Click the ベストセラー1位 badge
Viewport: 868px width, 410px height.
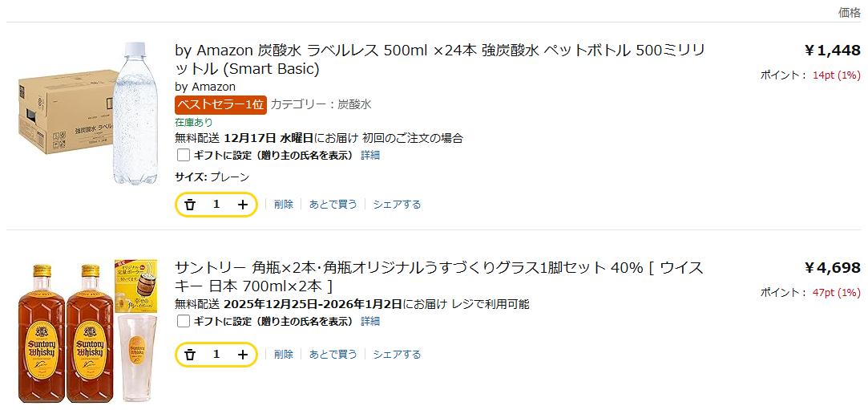coord(220,104)
